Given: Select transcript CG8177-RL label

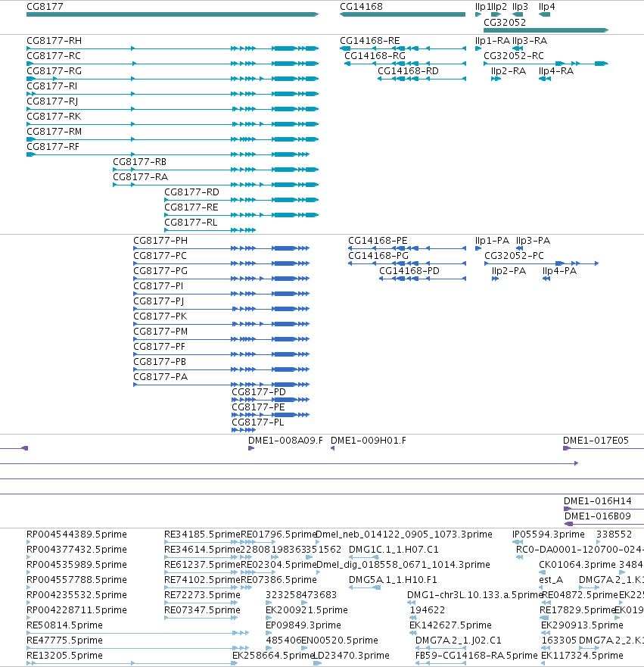Looking at the screenshot, I should (191, 223).
